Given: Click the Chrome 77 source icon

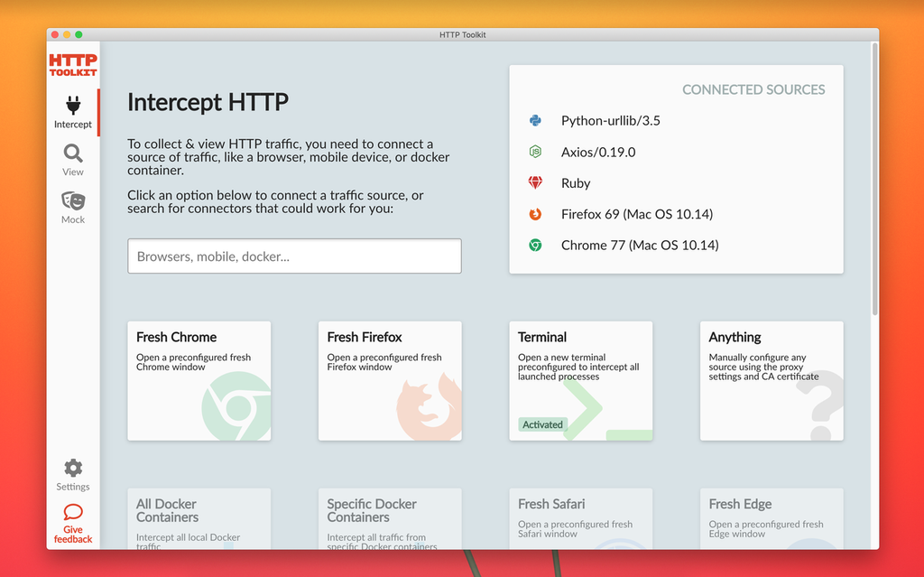Looking at the screenshot, I should click(533, 245).
